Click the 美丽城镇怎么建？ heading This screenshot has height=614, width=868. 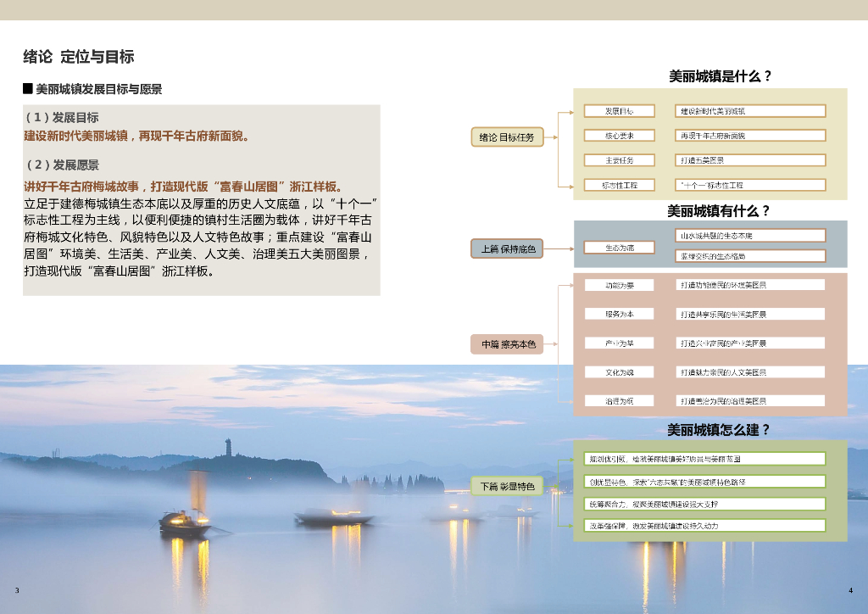point(719,430)
